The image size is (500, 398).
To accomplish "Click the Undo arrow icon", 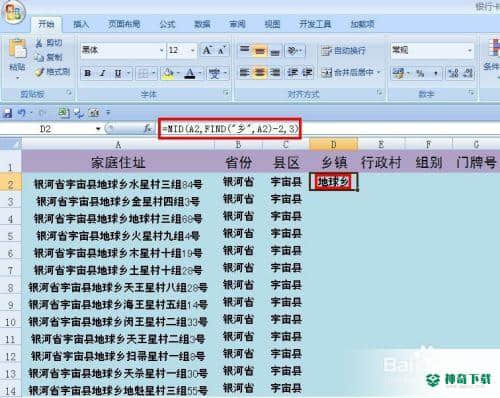I will 22,113.
